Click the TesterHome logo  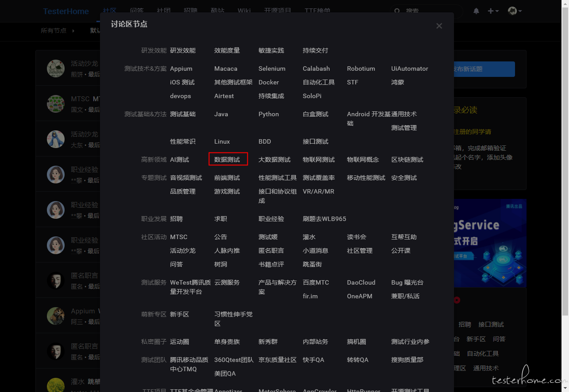[66, 11]
